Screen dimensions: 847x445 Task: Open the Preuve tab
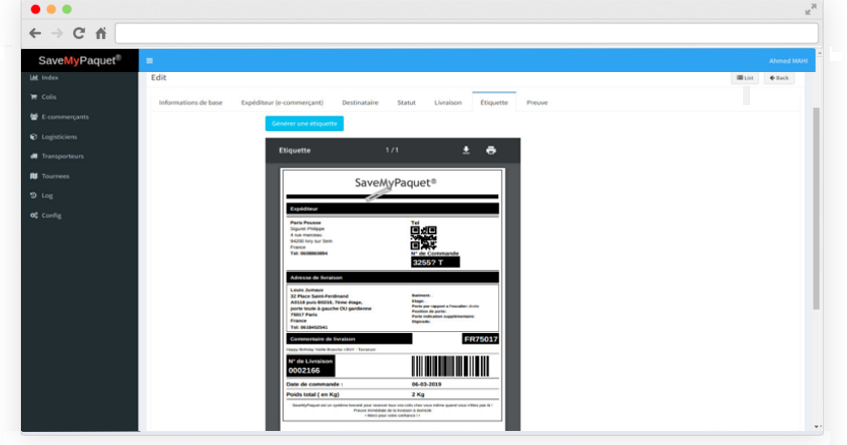click(x=537, y=103)
